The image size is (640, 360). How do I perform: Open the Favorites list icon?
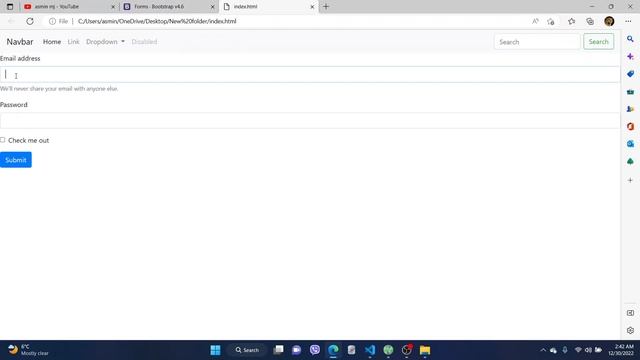point(571,21)
